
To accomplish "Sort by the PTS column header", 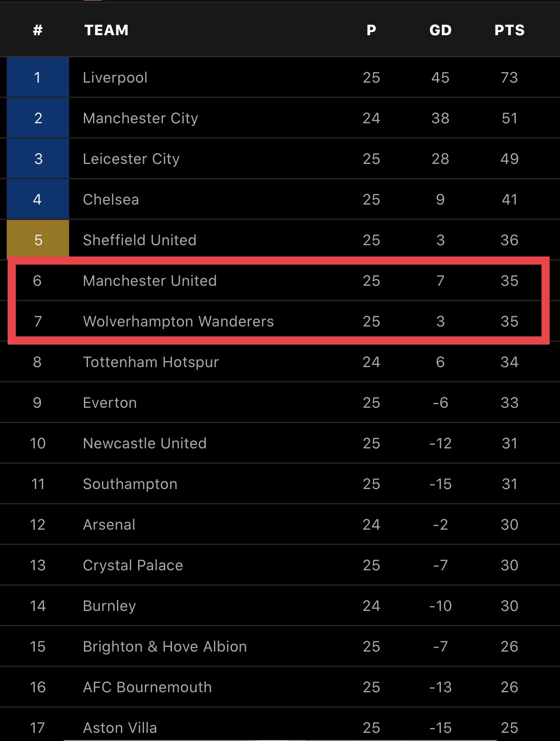I will [x=509, y=30].
